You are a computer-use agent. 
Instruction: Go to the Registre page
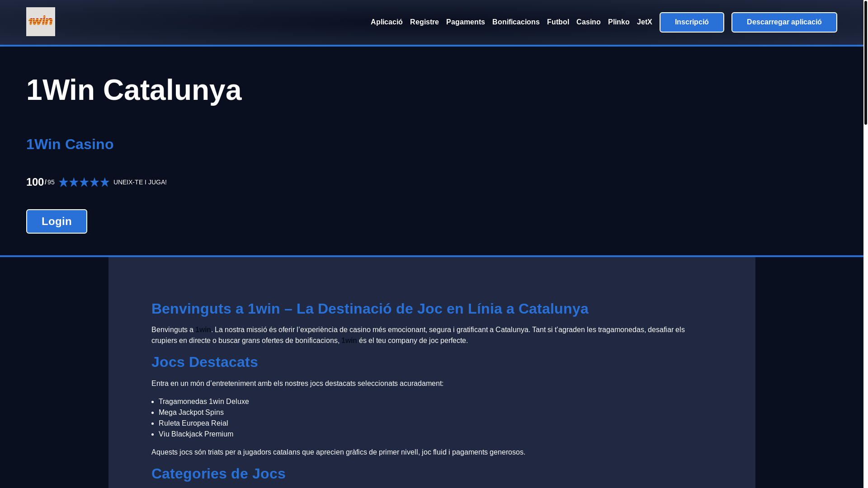click(x=425, y=22)
